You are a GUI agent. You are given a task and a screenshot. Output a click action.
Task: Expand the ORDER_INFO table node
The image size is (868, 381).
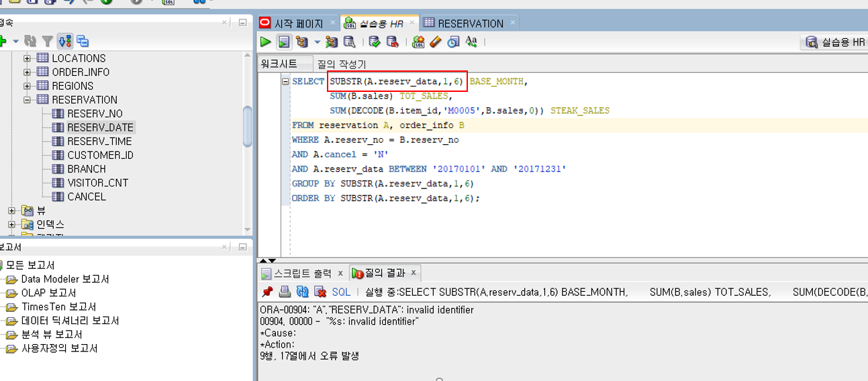[28, 72]
